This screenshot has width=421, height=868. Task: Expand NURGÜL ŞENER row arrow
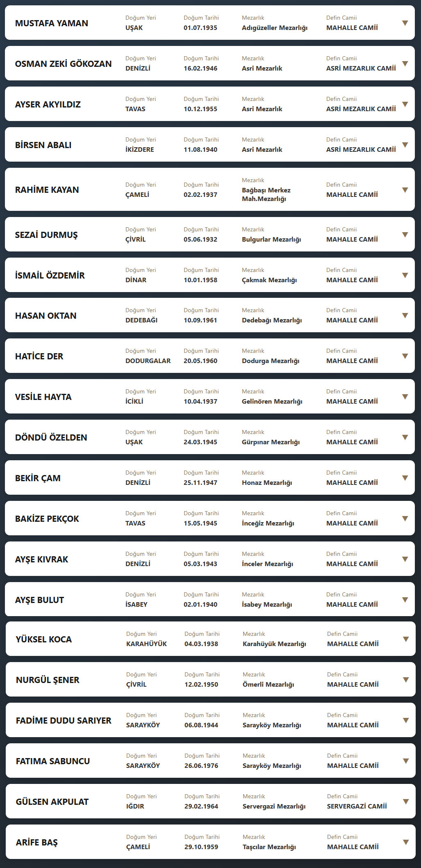click(x=406, y=680)
